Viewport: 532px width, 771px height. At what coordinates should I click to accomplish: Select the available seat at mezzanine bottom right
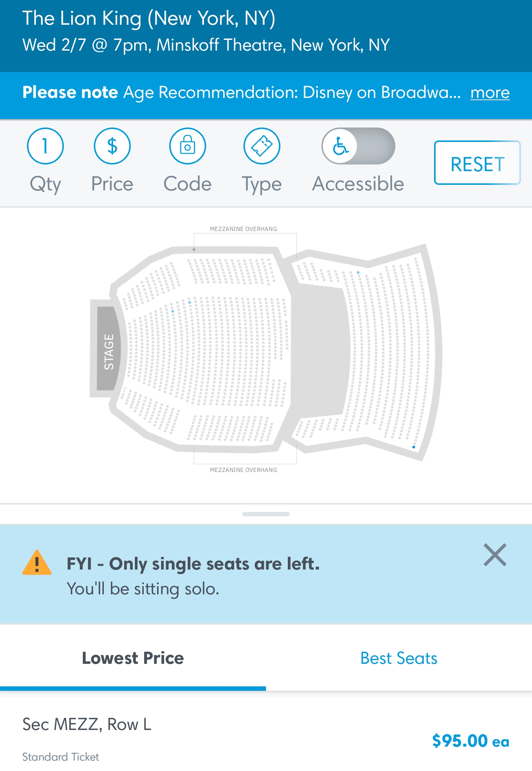point(413,447)
